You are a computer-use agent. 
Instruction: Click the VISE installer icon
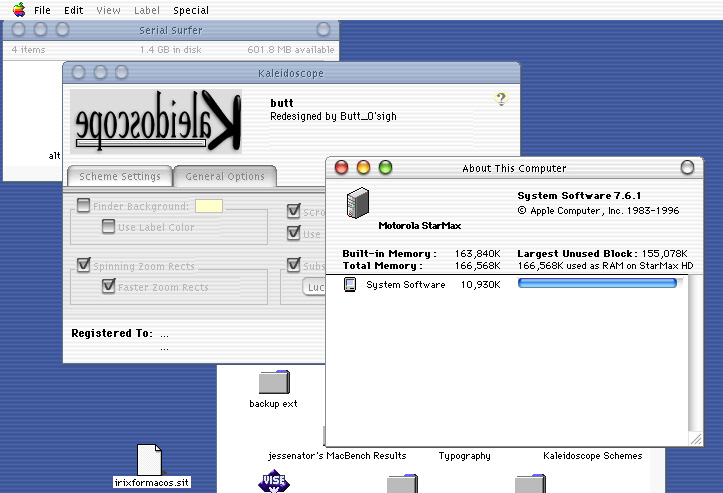coord(273,483)
